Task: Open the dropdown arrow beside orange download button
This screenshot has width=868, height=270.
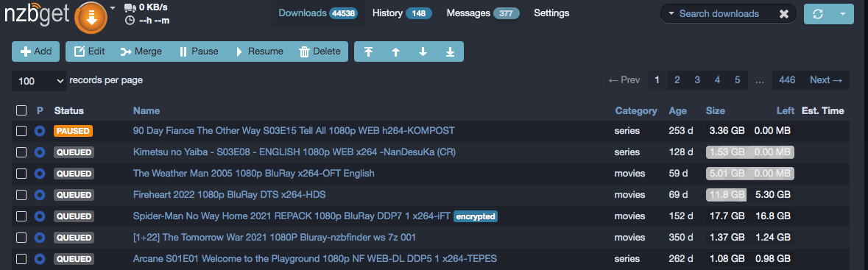Action: coord(113,8)
